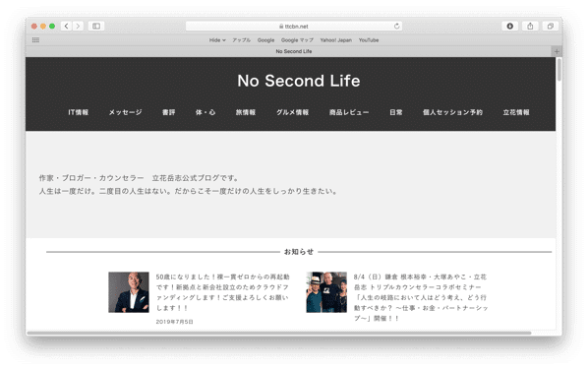The width and height of the screenshot is (588, 370).
Task: Toggle the Safari sidebar button
Action: point(96,26)
